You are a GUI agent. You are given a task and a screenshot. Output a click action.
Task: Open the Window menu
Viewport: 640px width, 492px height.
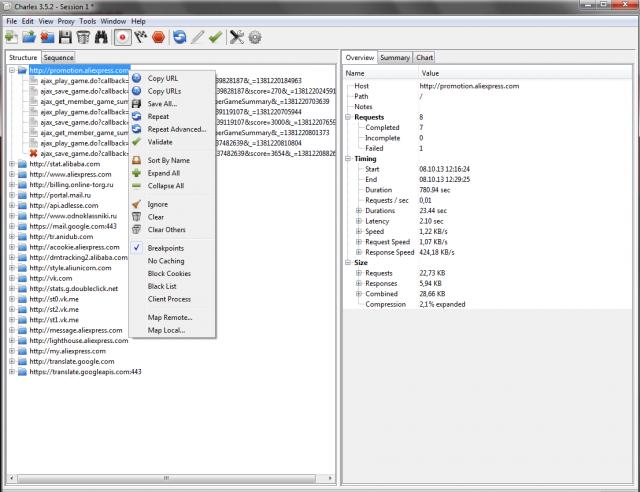[113, 21]
